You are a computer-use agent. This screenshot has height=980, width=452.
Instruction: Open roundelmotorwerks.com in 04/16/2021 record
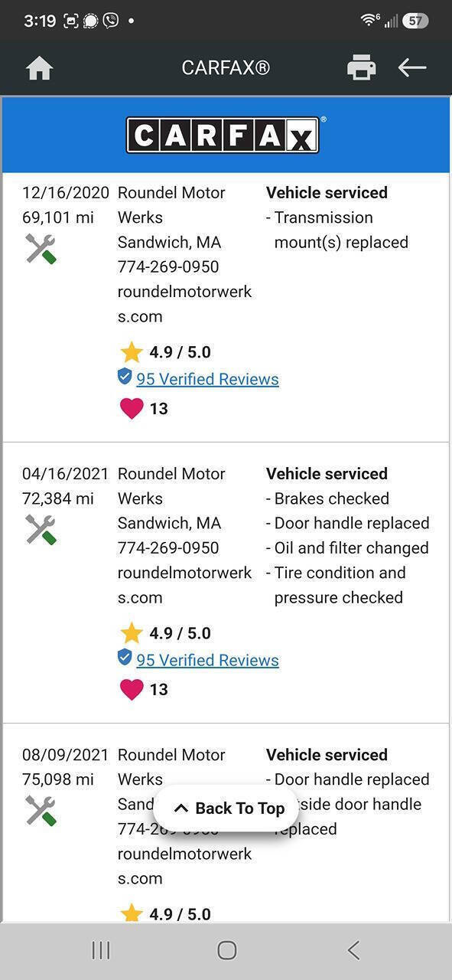184,585
